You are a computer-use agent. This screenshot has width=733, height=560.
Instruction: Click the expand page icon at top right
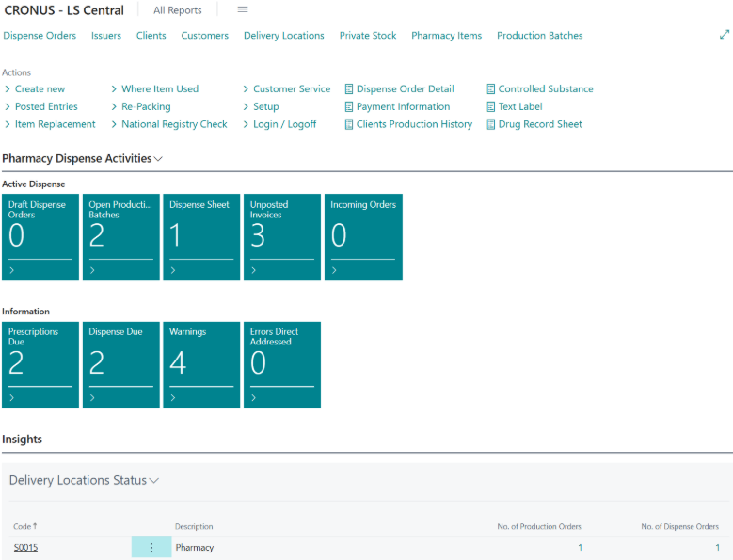724,35
